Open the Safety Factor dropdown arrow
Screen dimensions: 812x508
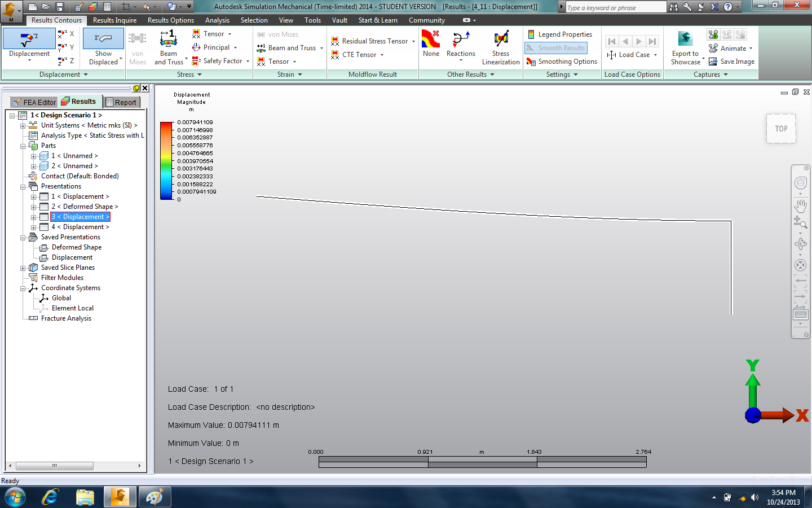248,61
